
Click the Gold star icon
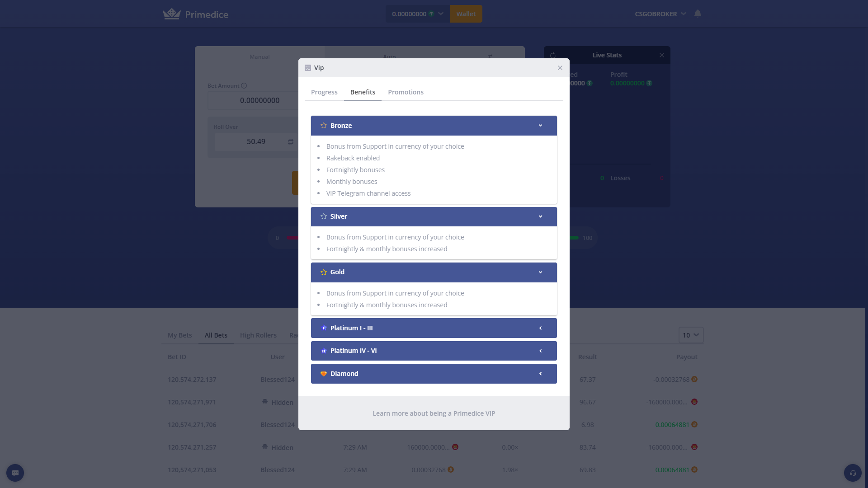click(x=324, y=272)
